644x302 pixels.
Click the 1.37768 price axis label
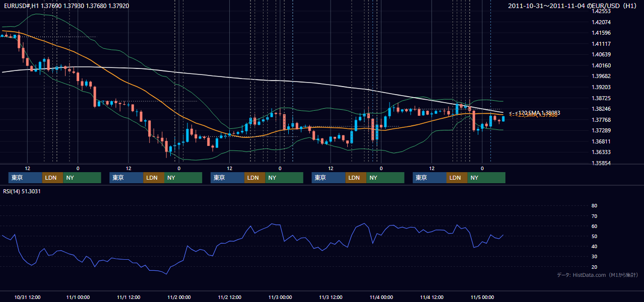pyautogui.click(x=601, y=120)
